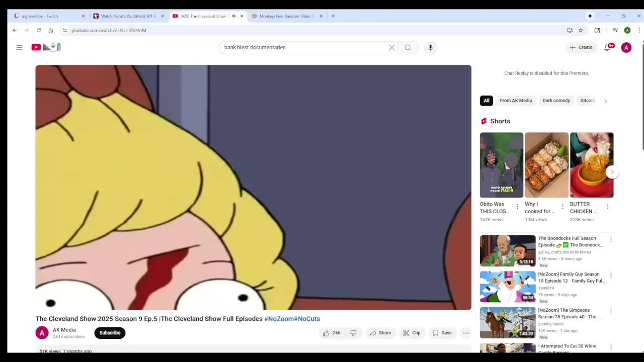Start voice search with microphone
Viewport: 644px width, 362px height.
[430, 47]
